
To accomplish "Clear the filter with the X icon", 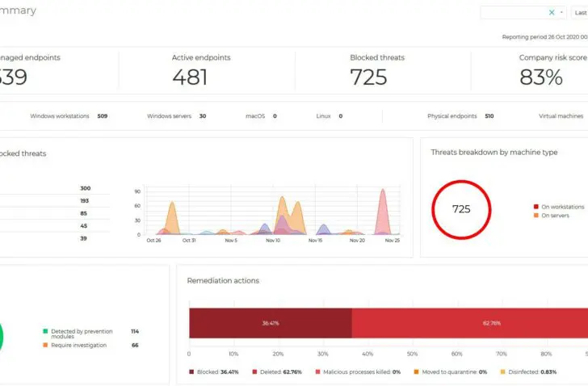I will tap(552, 12).
